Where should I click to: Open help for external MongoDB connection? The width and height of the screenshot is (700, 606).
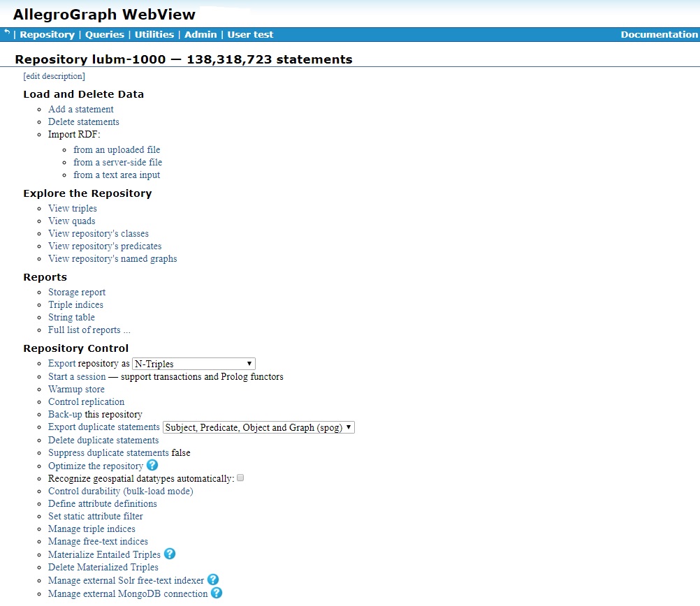[x=215, y=593]
